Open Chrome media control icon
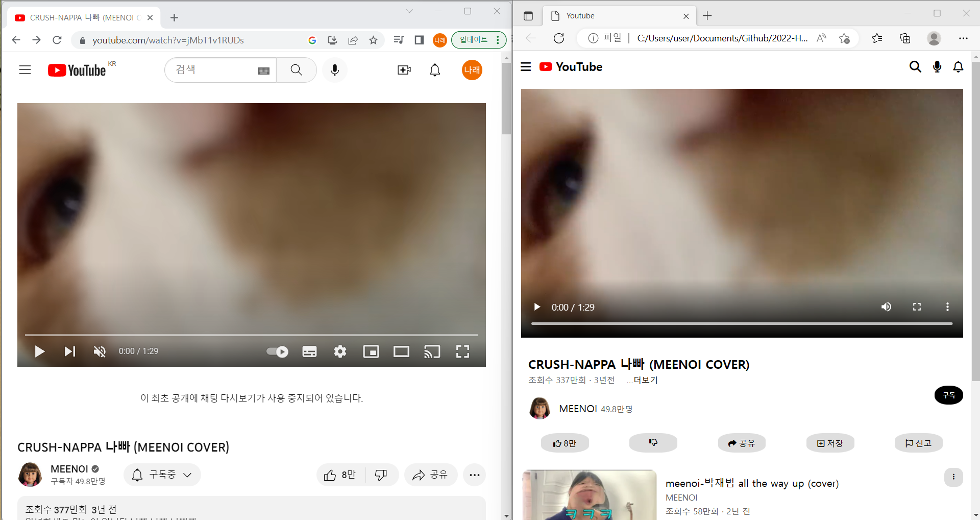Image resolution: width=980 pixels, height=520 pixels. click(x=399, y=40)
